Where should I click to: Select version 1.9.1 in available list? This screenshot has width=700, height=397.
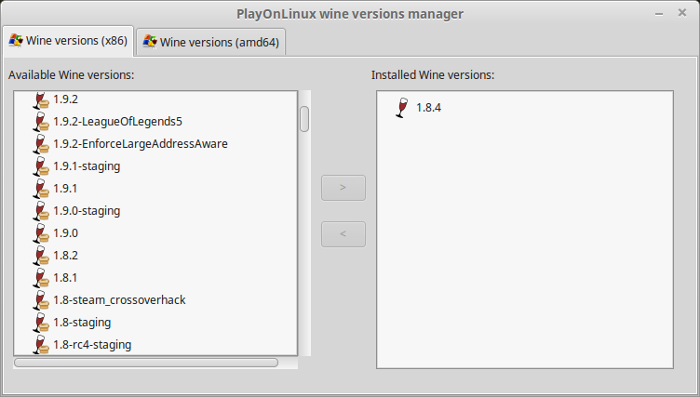(65, 188)
